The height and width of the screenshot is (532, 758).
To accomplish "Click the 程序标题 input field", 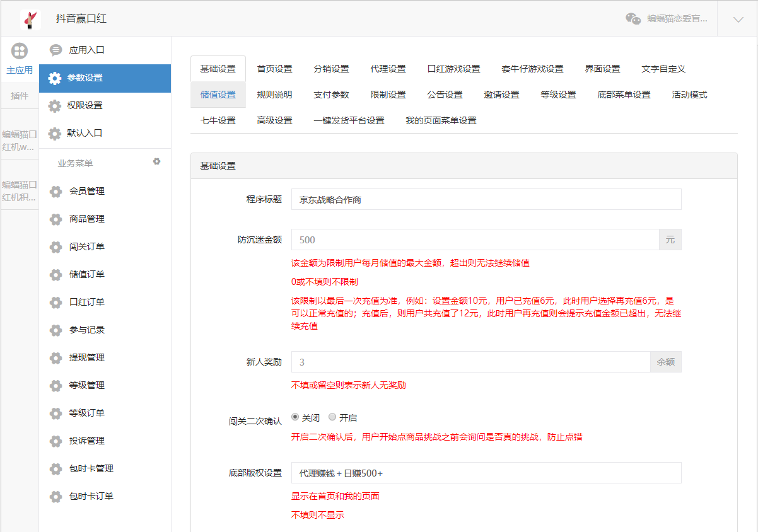I will coord(486,199).
